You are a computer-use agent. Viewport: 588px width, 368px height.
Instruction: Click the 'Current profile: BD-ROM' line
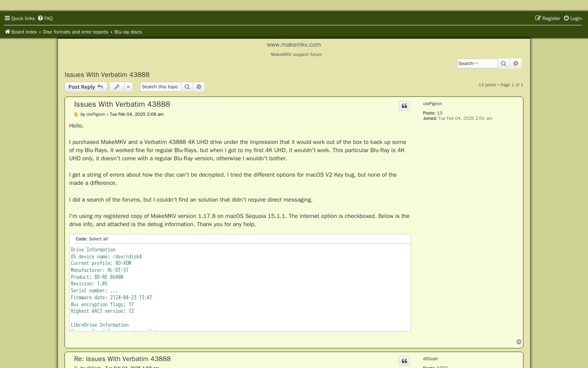click(x=101, y=263)
